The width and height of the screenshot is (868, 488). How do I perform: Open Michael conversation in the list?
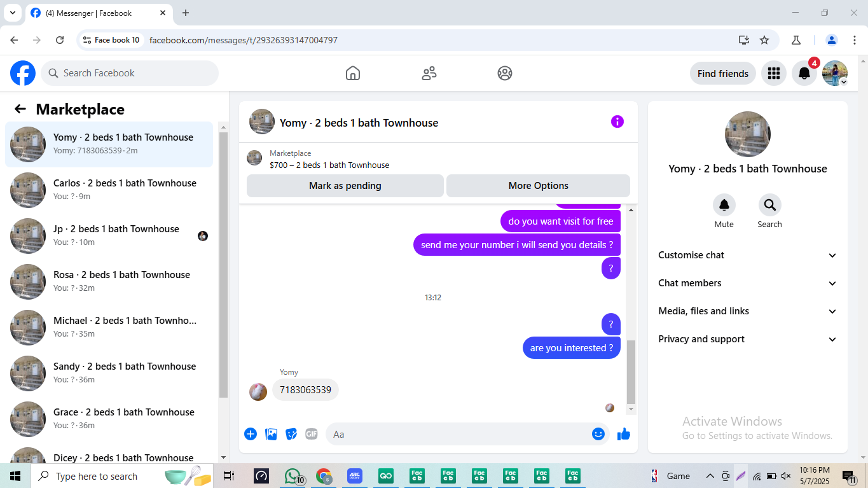[x=109, y=328]
